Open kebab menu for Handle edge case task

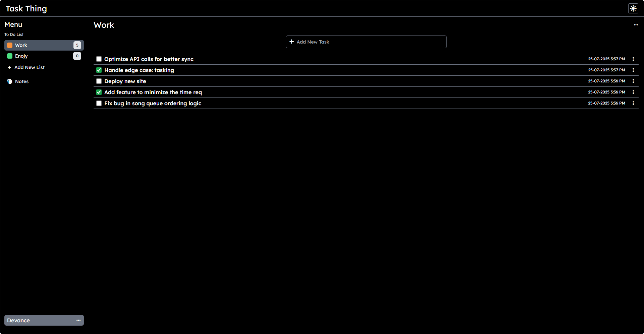click(633, 70)
